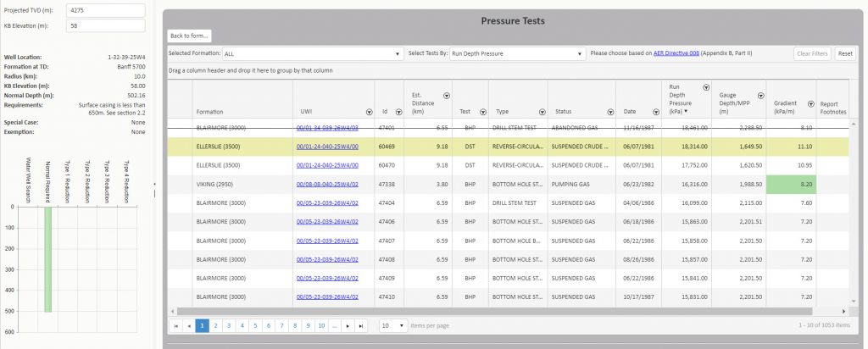The image size is (868, 349).
Task: Open the items per page dropdown
Action: tap(393, 326)
